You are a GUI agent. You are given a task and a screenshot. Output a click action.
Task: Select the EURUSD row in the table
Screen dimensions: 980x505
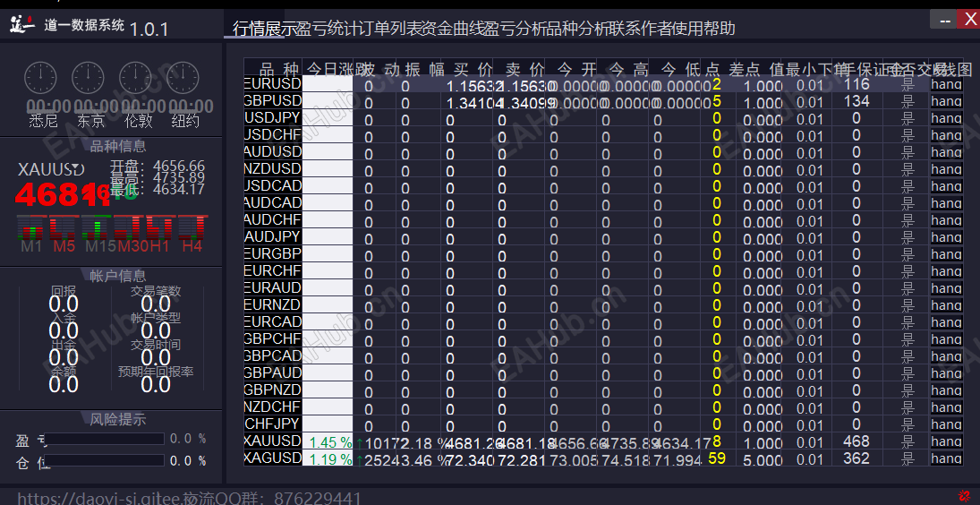tap(603, 84)
